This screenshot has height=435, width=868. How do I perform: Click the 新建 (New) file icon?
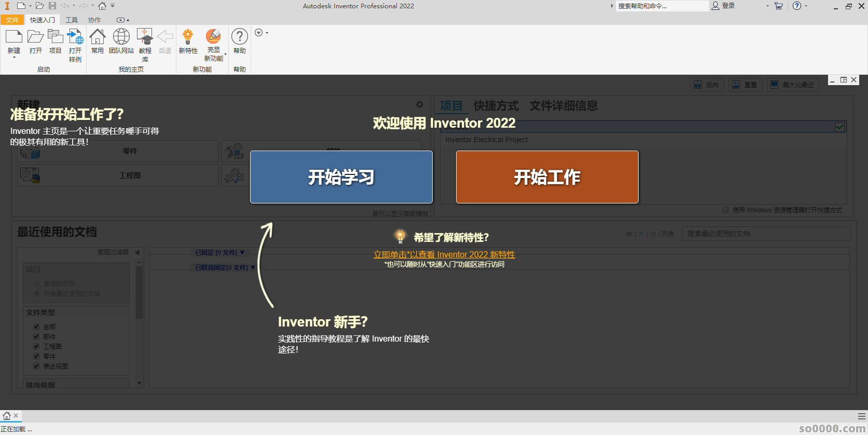point(14,37)
